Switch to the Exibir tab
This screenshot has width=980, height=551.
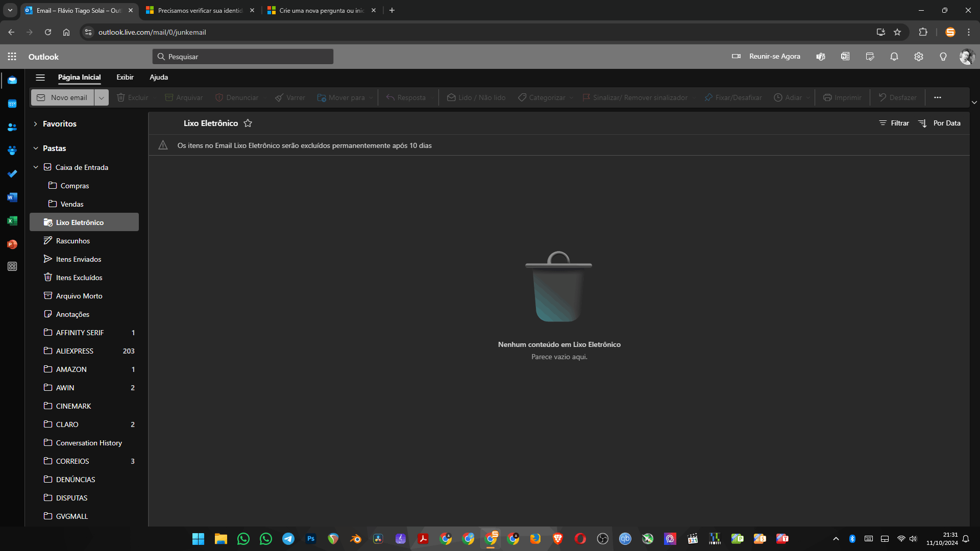pos(125,78)
